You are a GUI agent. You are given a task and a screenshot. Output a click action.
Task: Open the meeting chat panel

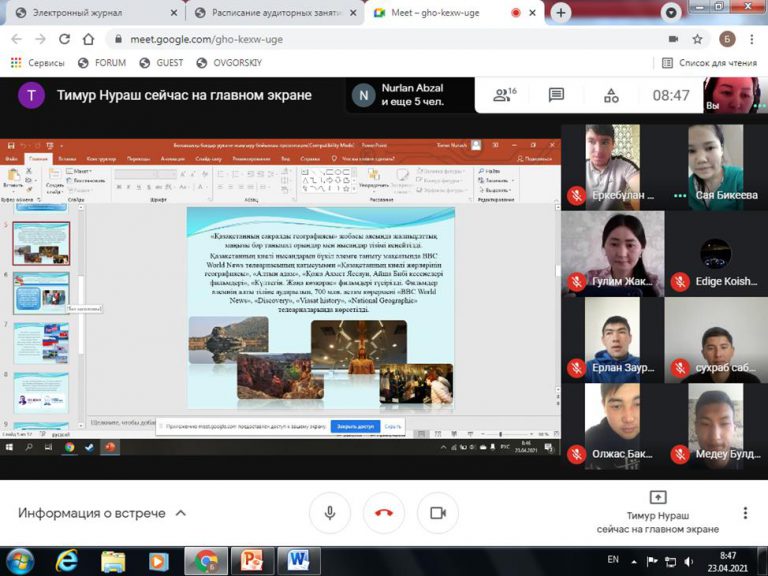(x=556, y=95)
